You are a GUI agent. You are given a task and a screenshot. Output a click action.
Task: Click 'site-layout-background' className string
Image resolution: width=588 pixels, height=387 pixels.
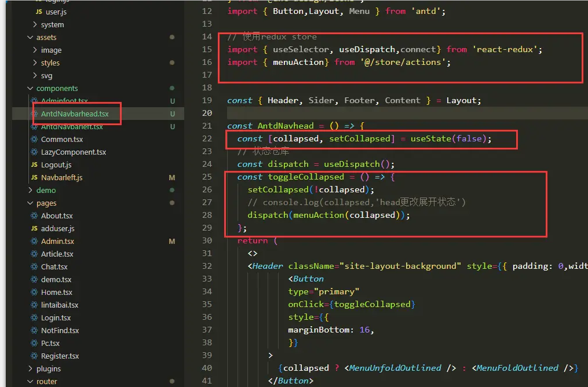[400, 266]
